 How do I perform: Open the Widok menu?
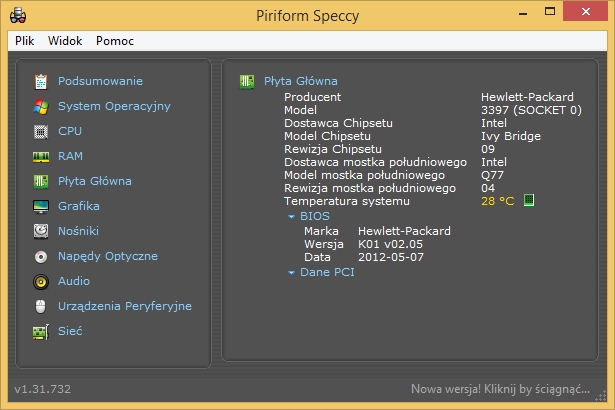click(x=65, y=41)
